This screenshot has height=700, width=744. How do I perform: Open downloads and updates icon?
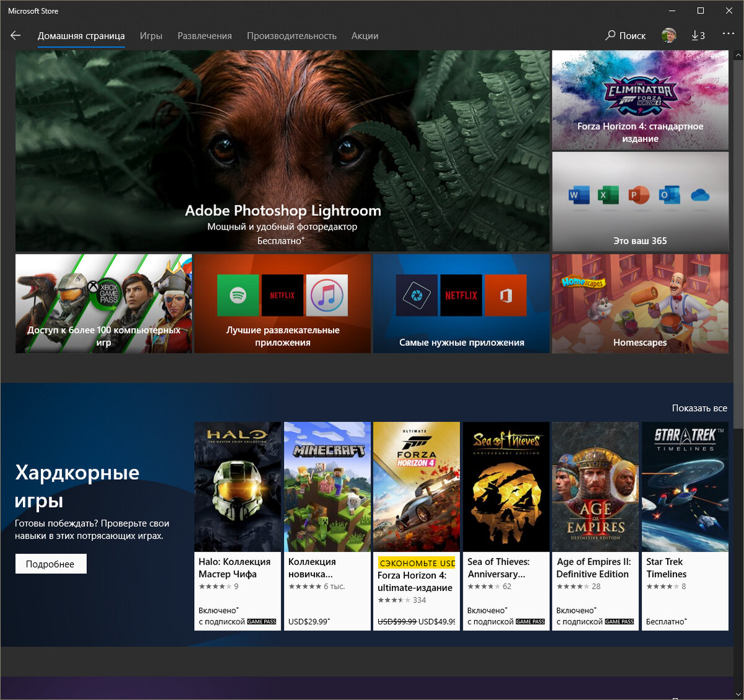pyautogui.click(x=698, y=35)
